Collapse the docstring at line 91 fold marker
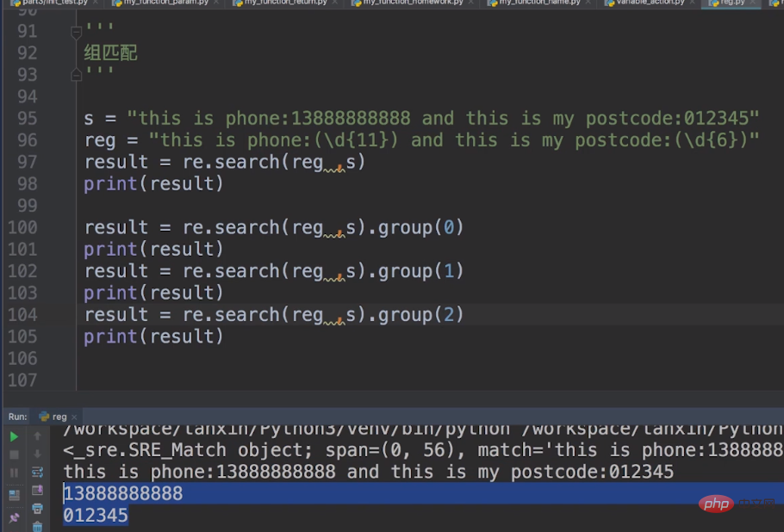The image size is (784, 532). (76, 33)
